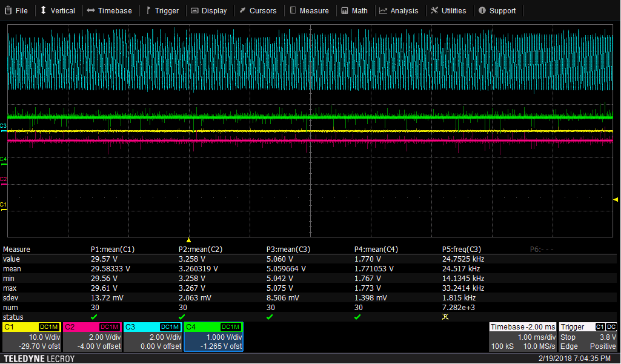Expand the Timebase menu
Screen dimensions: 621x364
pyautogui.click(x=109, y=10)
